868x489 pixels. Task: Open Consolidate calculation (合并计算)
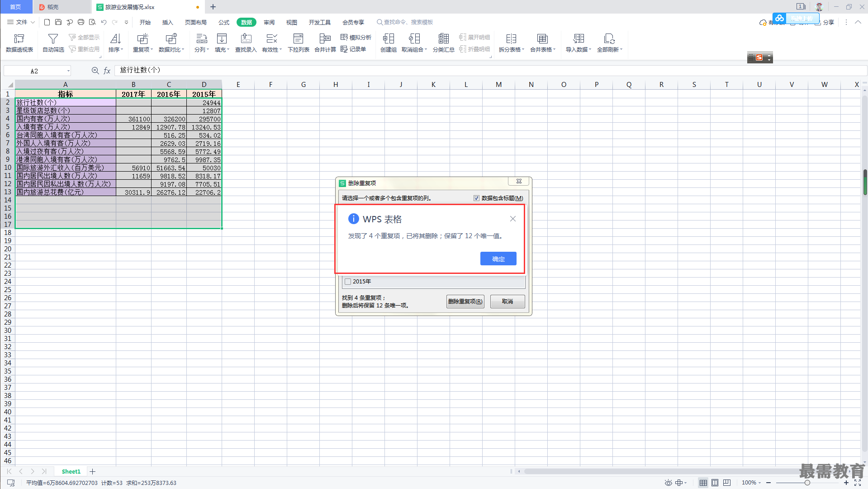(325, 43)
